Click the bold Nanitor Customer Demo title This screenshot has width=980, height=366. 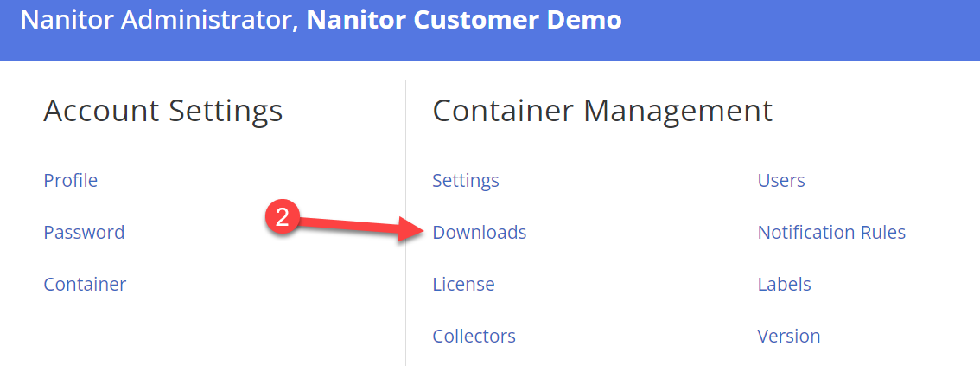coord(464,20)
